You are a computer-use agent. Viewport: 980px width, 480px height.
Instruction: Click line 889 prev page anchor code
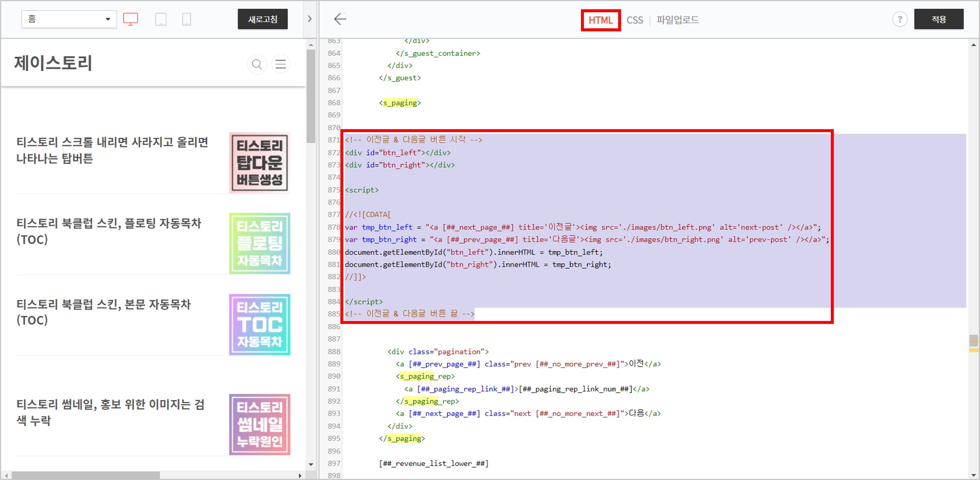click(x=528, y=364)
